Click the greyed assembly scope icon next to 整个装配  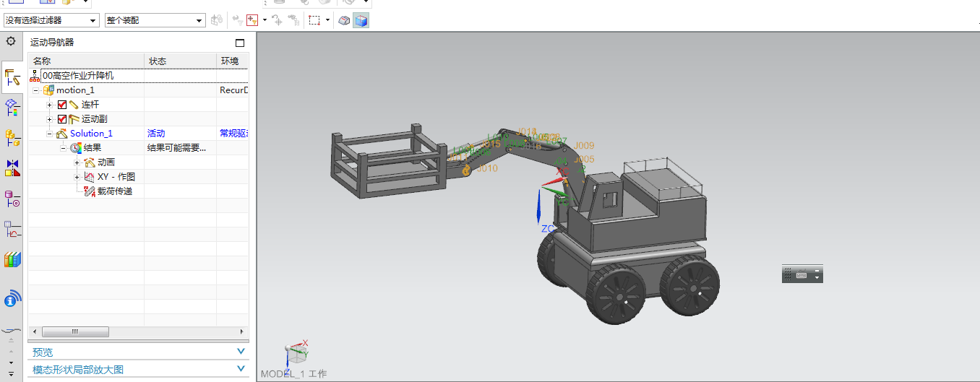click(x=216, y=20)
